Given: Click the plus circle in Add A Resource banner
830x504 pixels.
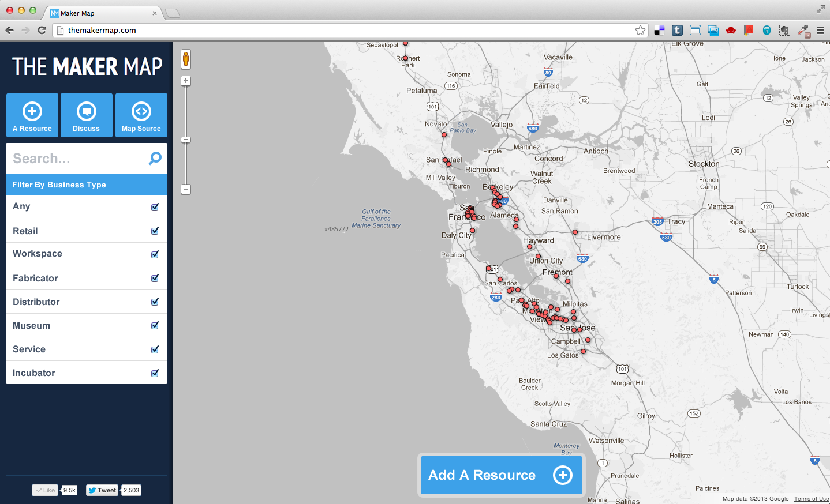Looking at the screenshot, I should (x=563, y=475).
